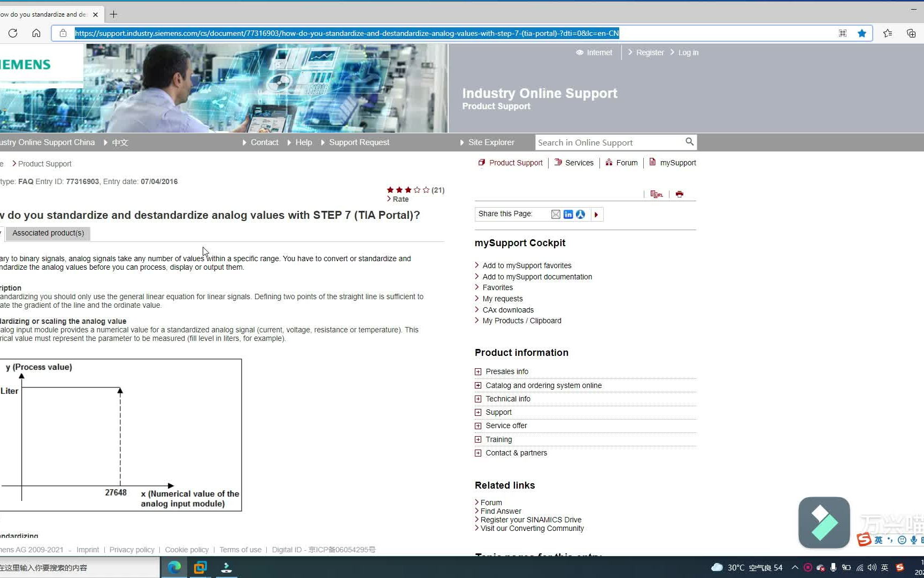Expand Technical info section
The height and width of the screenshot is (578, 924).
coord(478,399)
